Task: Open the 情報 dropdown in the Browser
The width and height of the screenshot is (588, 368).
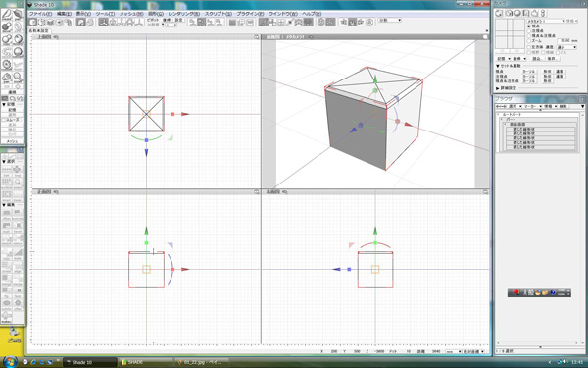Action: tap(550, 107)
